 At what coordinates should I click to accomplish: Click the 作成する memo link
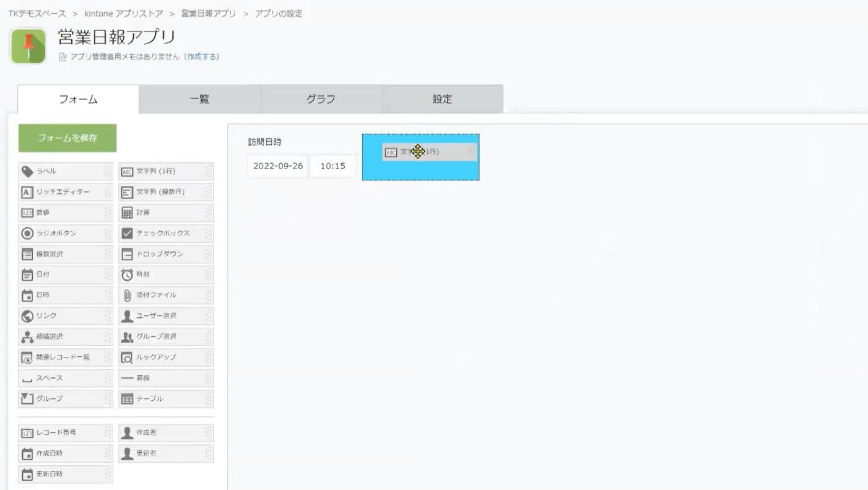[202, 57]
